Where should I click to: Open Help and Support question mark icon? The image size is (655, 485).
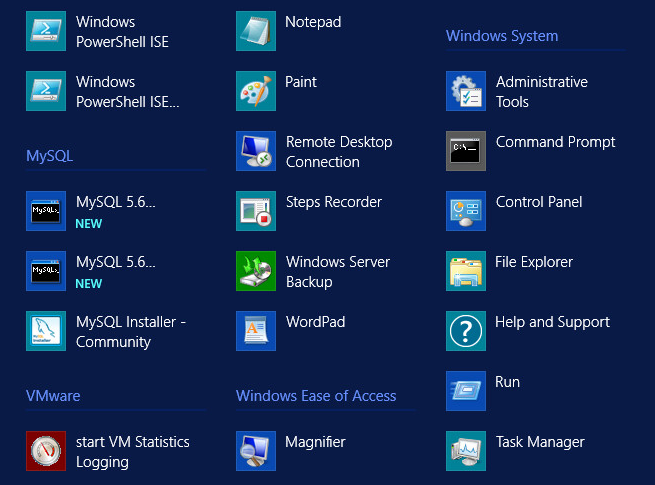(466, 331)
